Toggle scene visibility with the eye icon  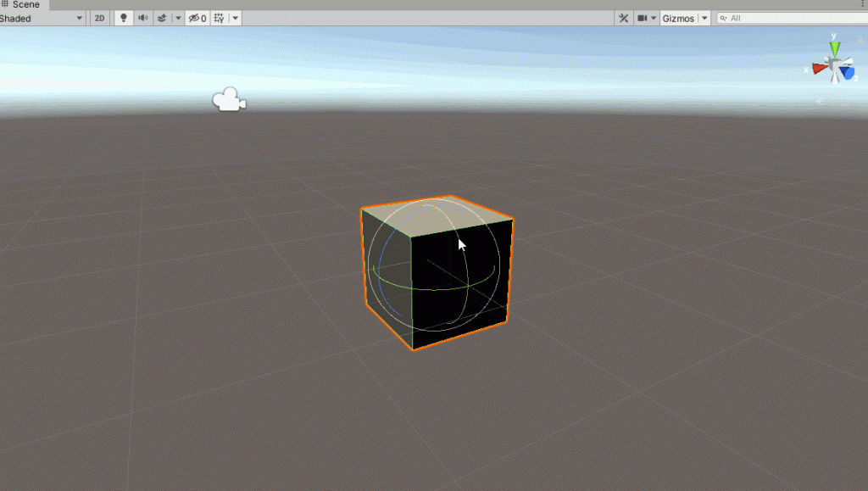(193, 18)
